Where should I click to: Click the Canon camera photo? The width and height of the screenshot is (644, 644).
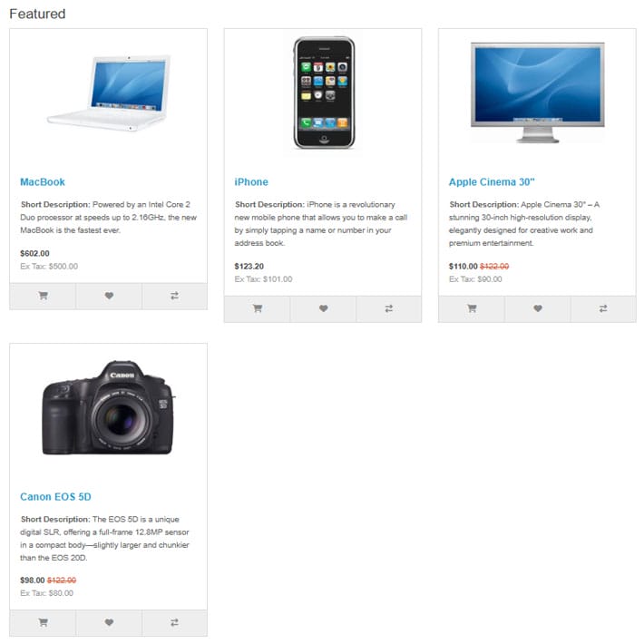pyautogui.click(x=109, y=407)
